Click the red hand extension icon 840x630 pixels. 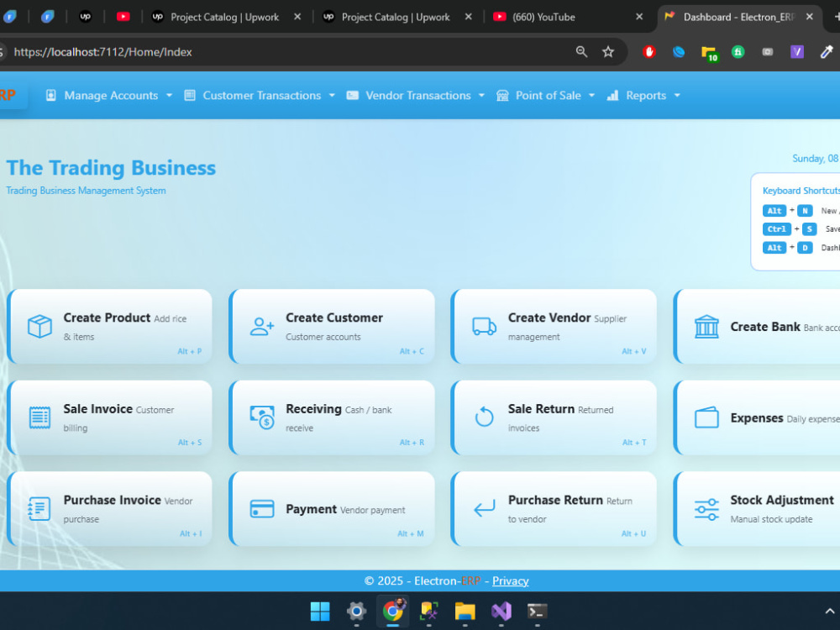point(649,52)
